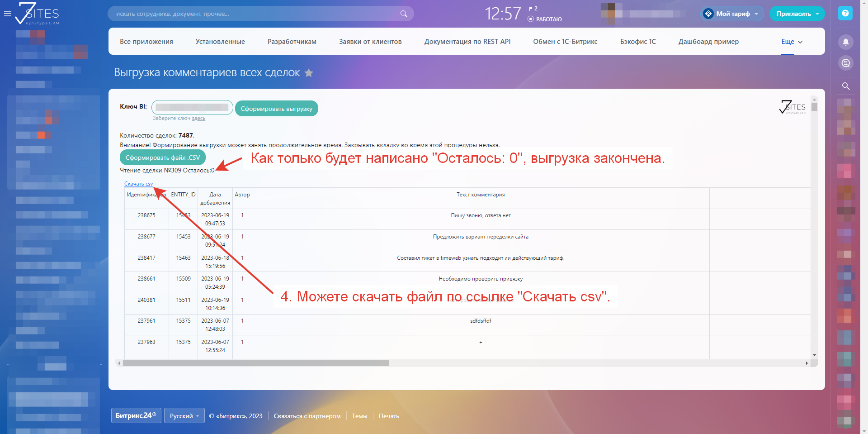Image resolution: width=868 pixels, height=434 pixels.
Task: Toggle the РАБОТАЮ workday status
Action: coord(544,19)
